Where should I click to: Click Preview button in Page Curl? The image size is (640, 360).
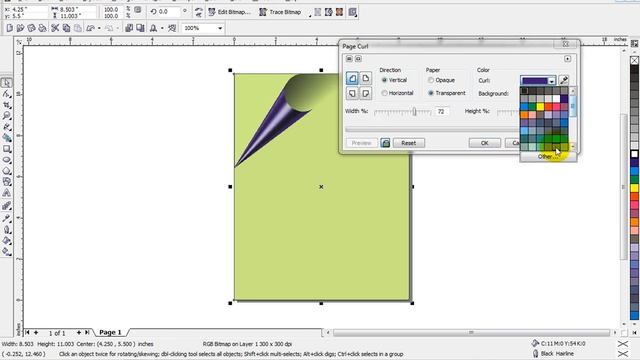(x=362, y=143)
